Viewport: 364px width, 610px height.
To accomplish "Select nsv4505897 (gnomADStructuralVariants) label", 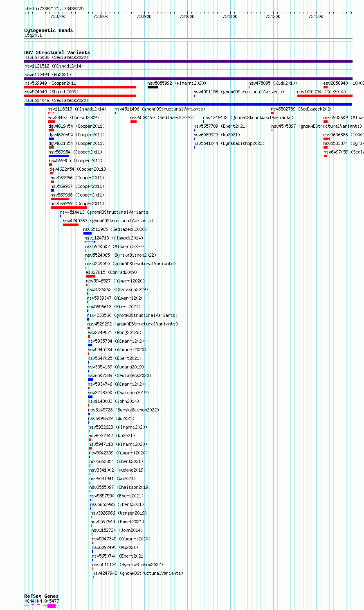I will point(317,126).
